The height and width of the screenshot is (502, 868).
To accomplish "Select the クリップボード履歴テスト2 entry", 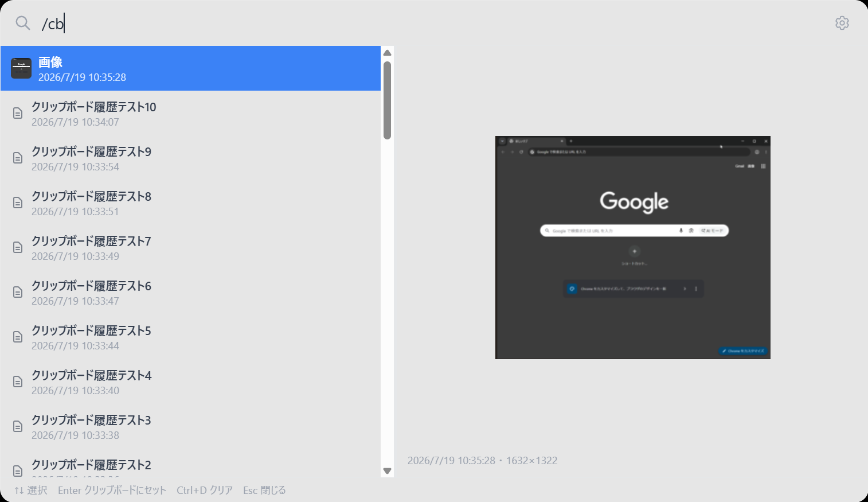I will (x=190, y=463).
